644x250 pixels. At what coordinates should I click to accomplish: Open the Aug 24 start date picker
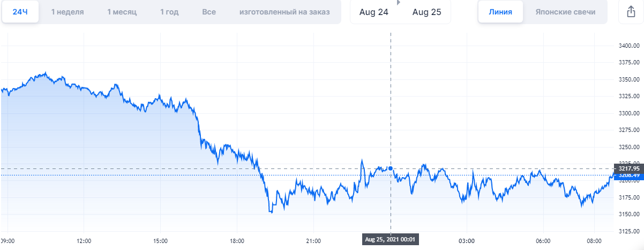pyautogui.click(x=374, y=12)
